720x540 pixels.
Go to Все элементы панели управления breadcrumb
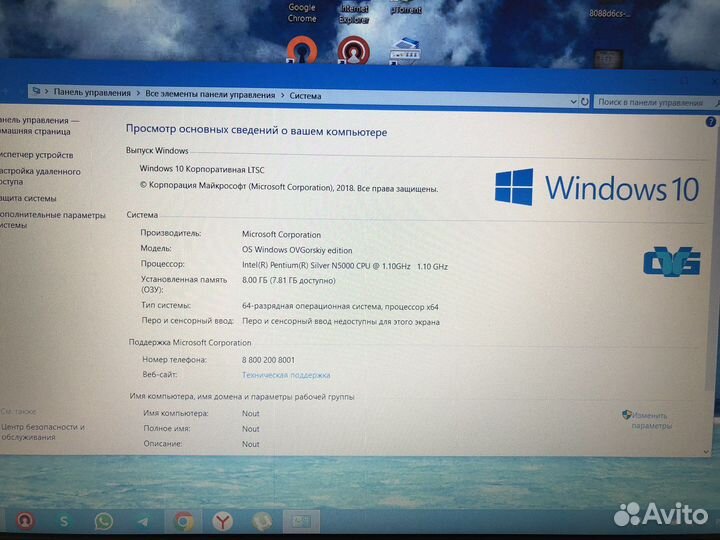[x=210, y=95]
